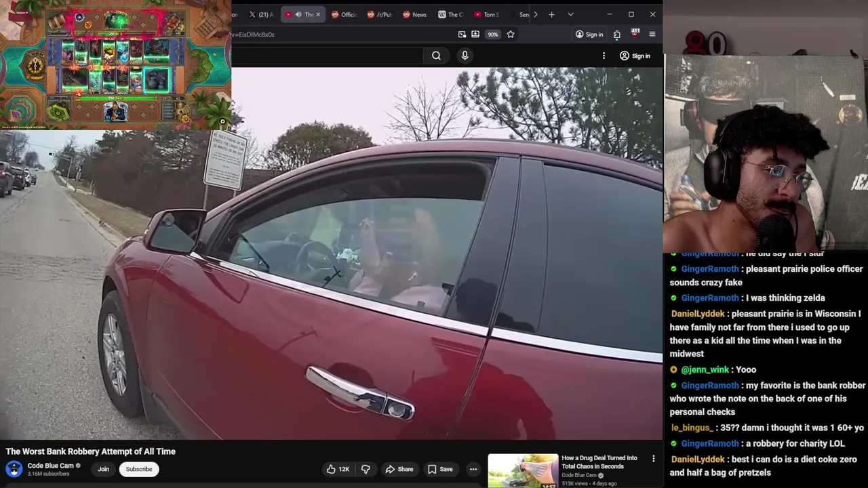Screen dimensions: 868x488
Task: Click the YouTube search magnifier button
Action: (x=436, y=56)
